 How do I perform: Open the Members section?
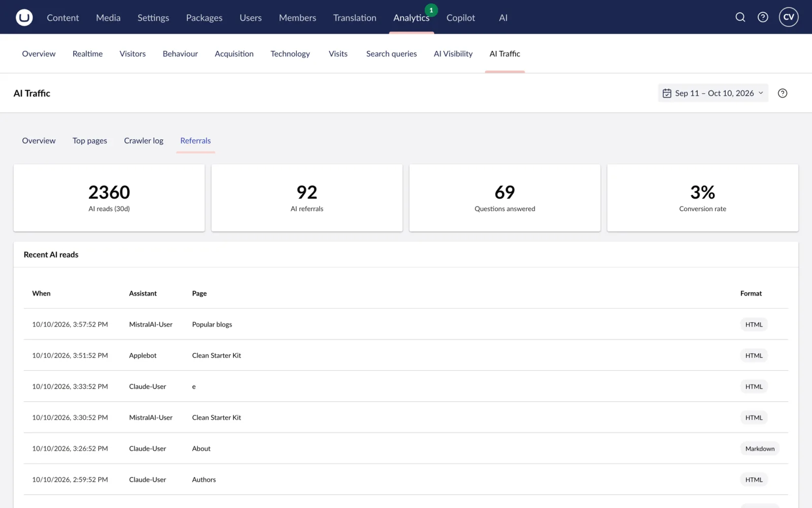(x=297, y=18)
